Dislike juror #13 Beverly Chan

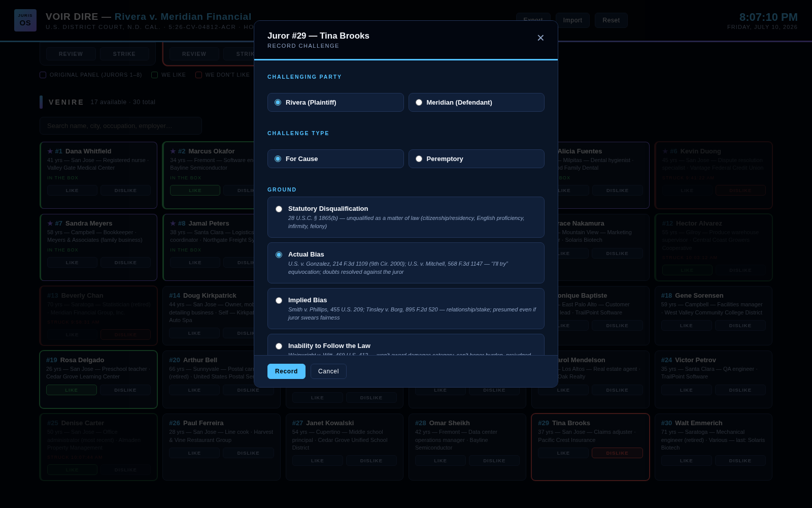(x=125, y=335)
